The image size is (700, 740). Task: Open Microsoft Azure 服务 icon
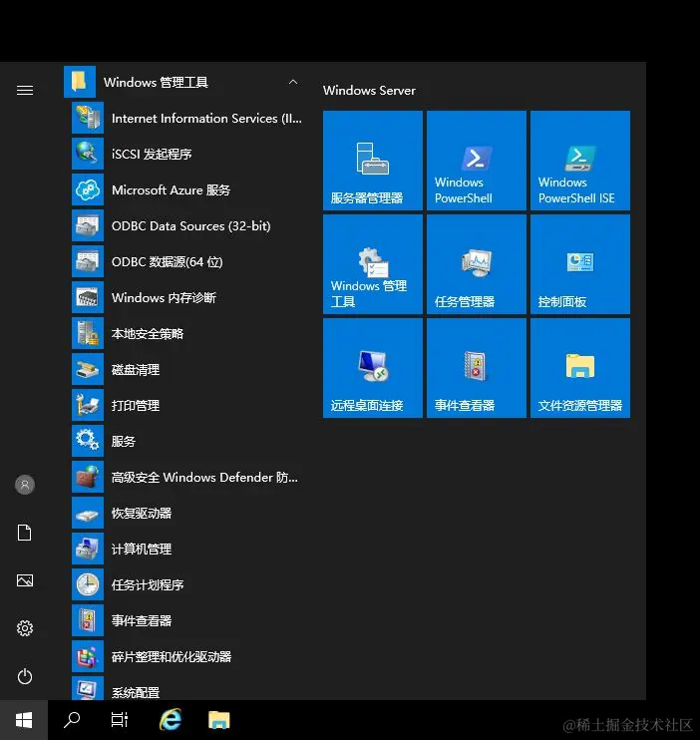click(88, 189)
